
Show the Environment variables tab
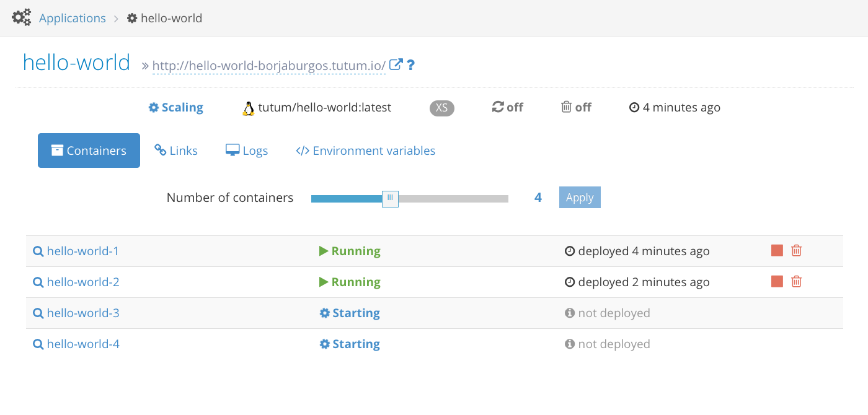click(366, 151)
